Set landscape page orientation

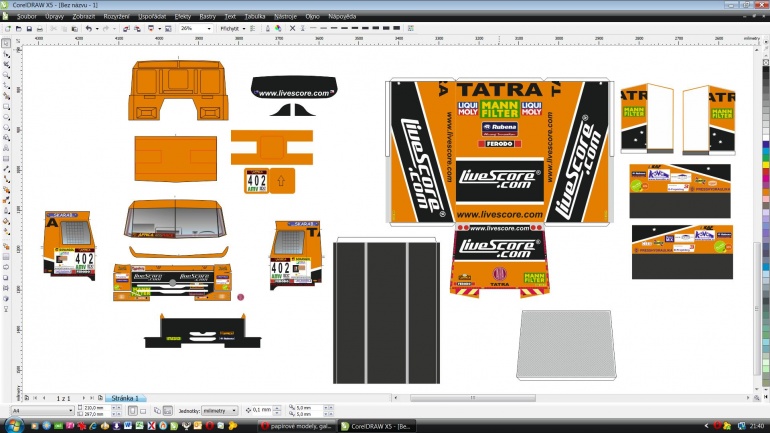tap(143, 410)
